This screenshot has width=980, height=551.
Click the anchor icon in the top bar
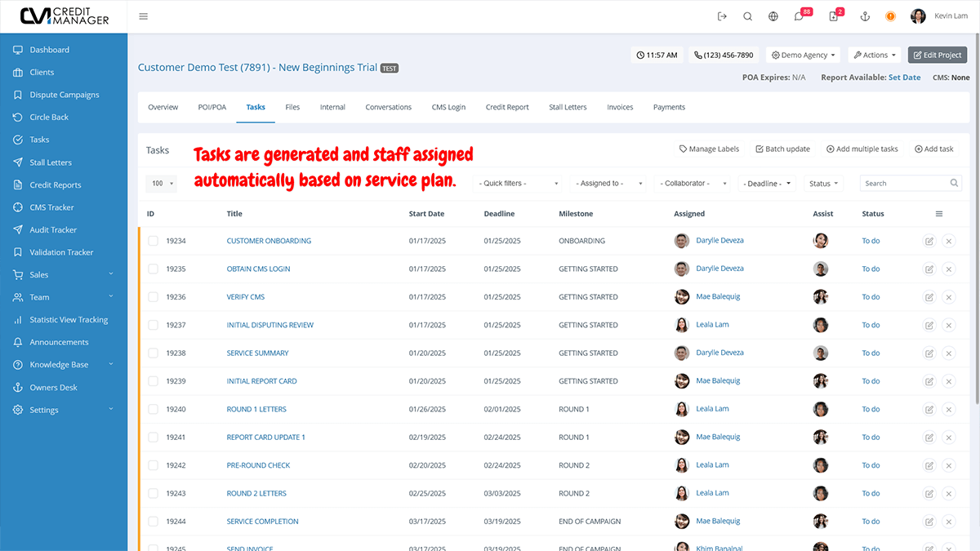pyautogui.click(x=864, y=16)
